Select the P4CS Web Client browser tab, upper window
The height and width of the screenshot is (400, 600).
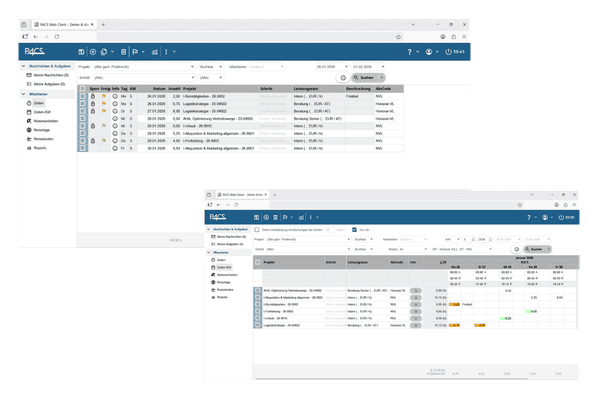coord(64,24)
